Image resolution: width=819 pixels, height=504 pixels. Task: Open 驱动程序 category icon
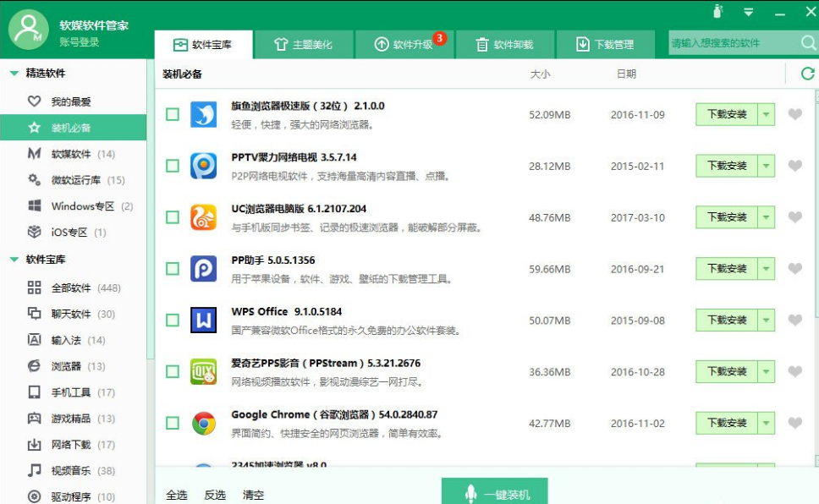[x=35, y=496]
